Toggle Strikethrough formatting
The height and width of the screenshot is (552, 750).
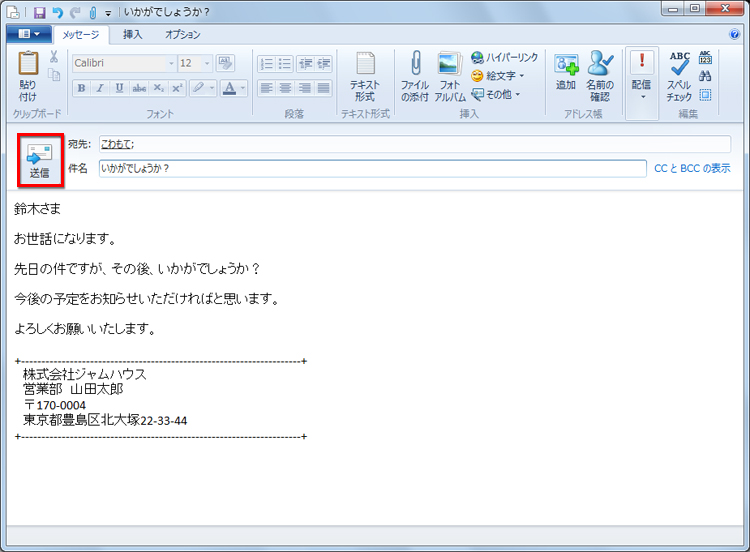139,88
